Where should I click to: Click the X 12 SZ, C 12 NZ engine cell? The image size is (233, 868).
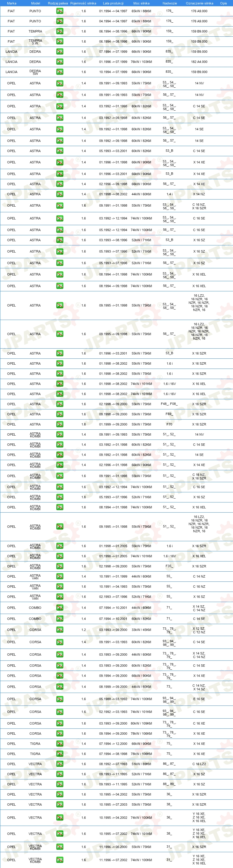199,630
